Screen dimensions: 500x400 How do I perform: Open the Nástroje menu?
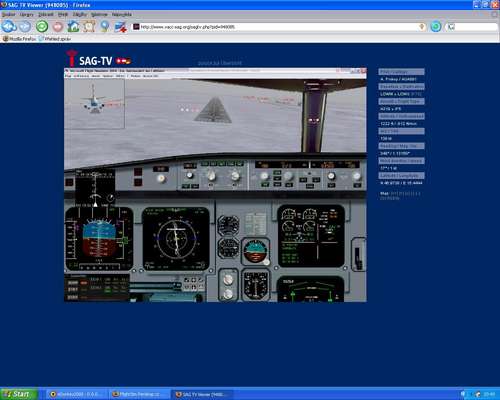point(99,14)
